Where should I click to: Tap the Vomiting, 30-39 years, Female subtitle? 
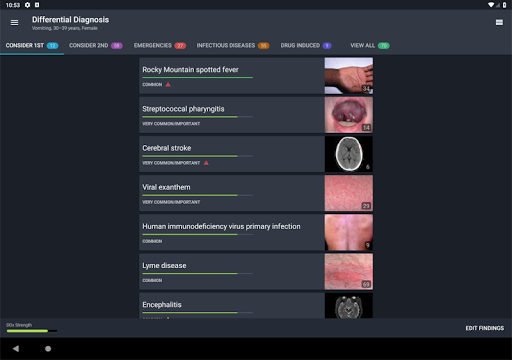(x=65, y=28)
